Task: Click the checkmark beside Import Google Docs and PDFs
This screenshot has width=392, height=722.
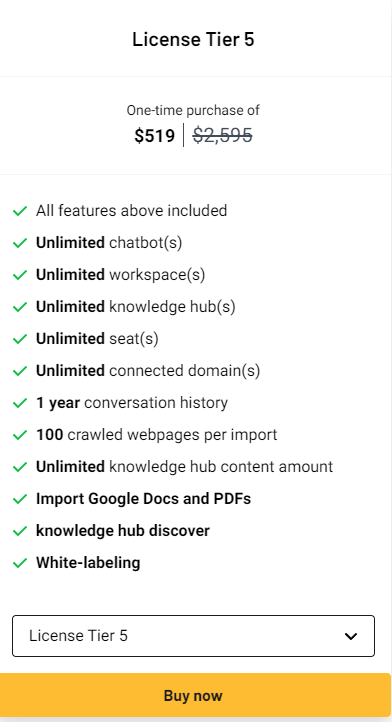Action: (20, 499)
